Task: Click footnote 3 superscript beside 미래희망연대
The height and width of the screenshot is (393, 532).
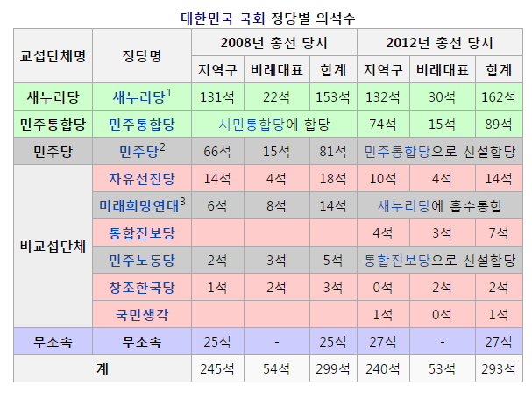Action: coord(181,202)
